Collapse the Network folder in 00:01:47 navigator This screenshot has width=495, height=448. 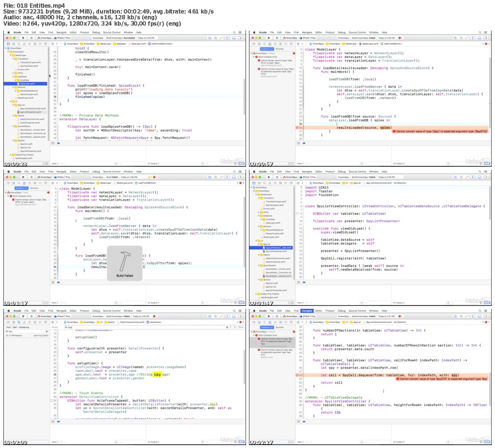click(x=259, y=226)
